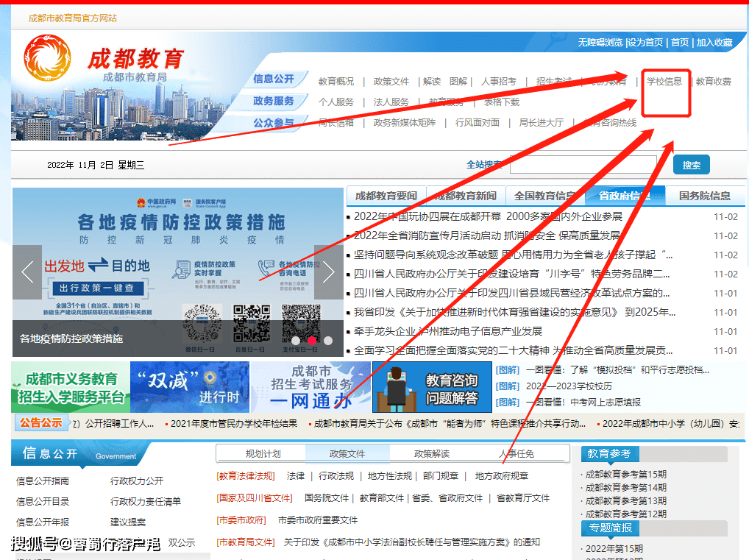Select the first carousel dot indicator
This screenshot has height=560, width=749.
(296, 341)
